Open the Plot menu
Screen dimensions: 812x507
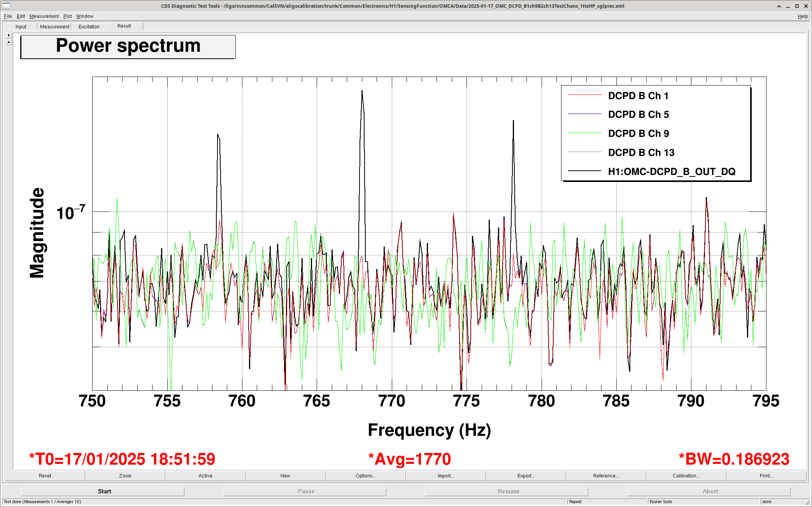67,16
